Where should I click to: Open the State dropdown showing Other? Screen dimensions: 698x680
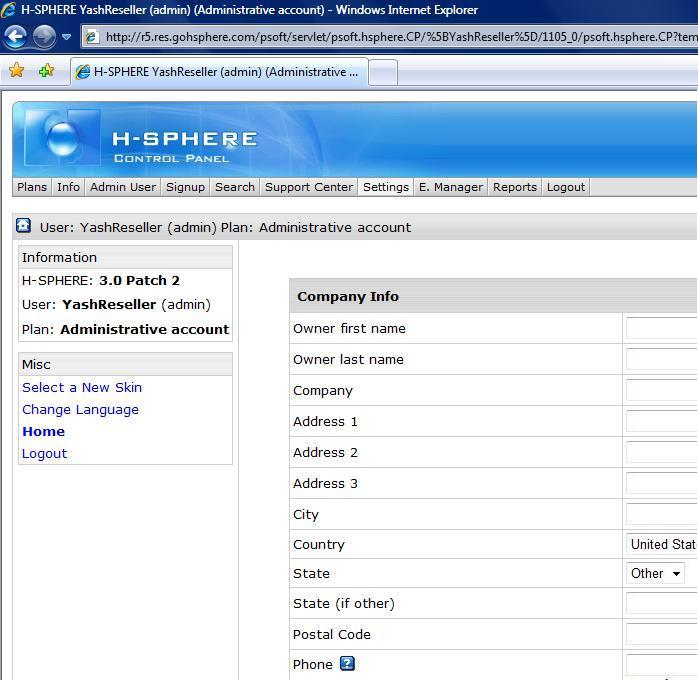coord(655,573)
